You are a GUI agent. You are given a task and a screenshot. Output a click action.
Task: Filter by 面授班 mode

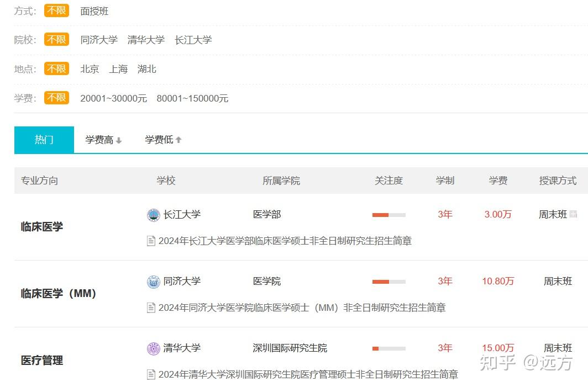tap(95, 11)
